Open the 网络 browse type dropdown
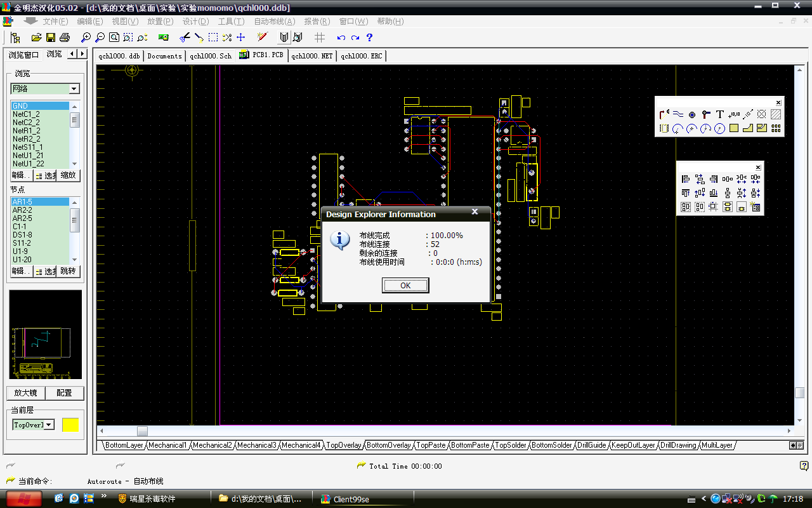Screen dimensions: 812x508 (74, 89)
